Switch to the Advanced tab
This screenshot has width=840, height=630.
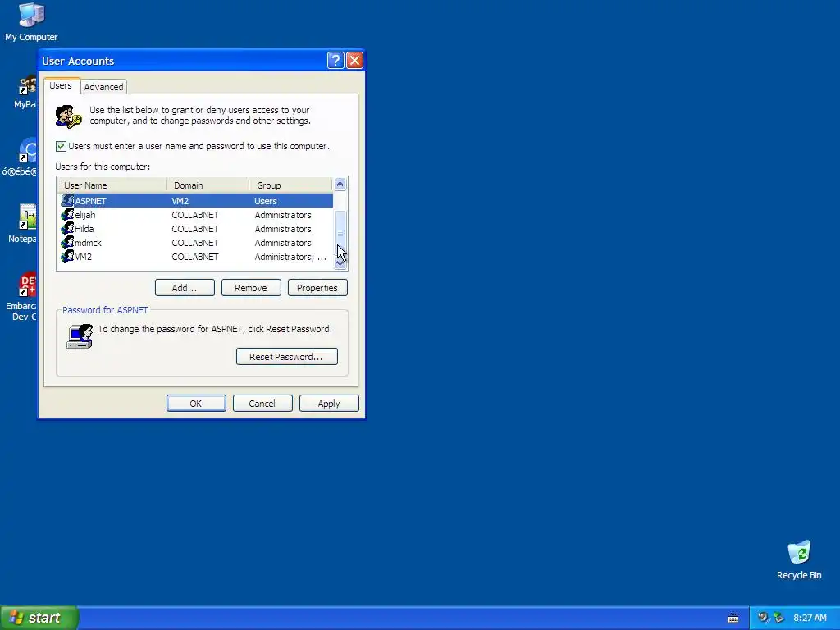coord(103,87)
